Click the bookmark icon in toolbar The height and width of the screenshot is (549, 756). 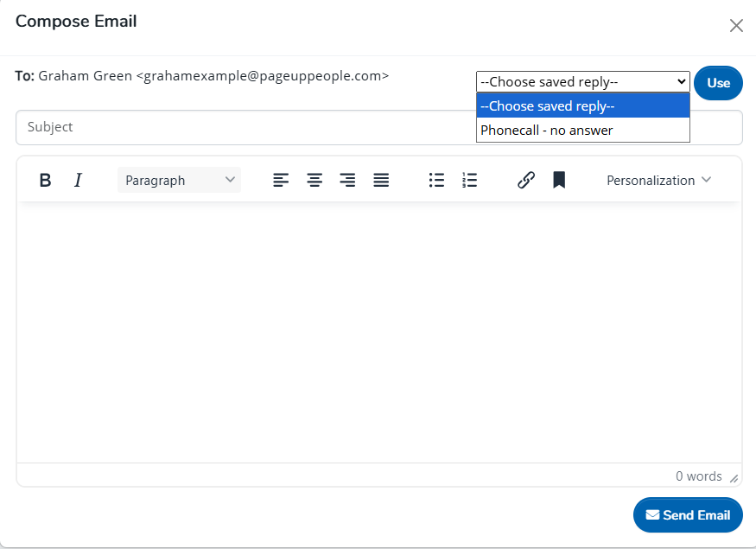(x=559, y=180)
